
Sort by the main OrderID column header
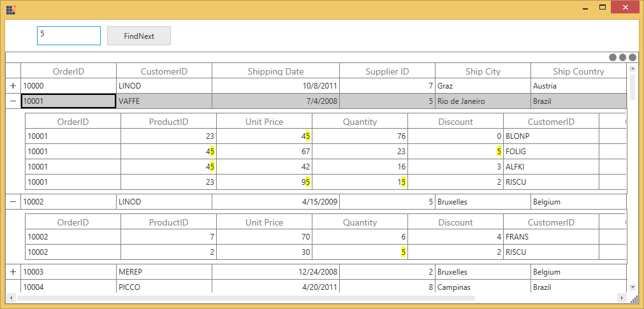click(69, 71)
